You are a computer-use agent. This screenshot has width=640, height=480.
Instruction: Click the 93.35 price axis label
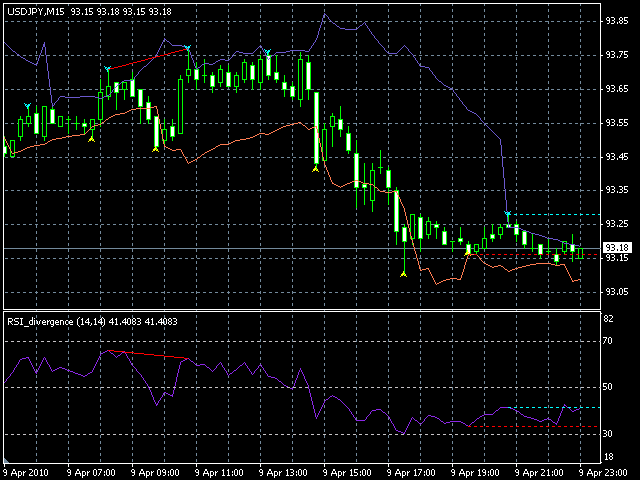point(617,190)
